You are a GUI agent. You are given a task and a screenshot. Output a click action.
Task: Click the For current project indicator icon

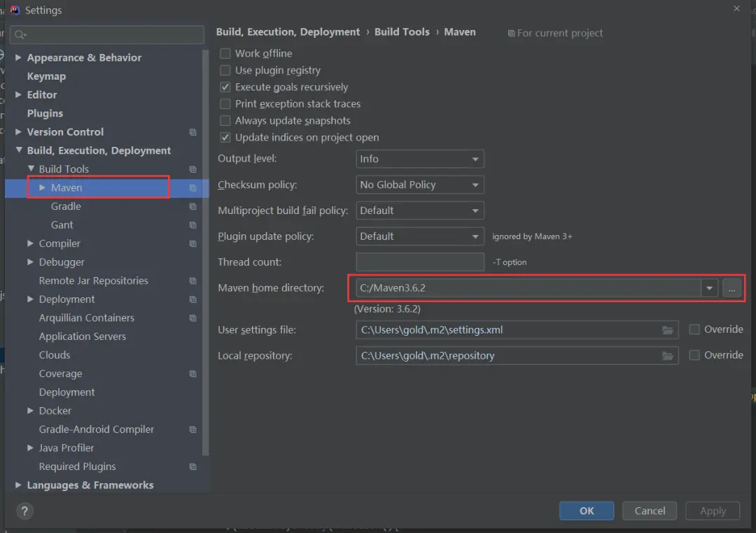click(x=511, y=34)
